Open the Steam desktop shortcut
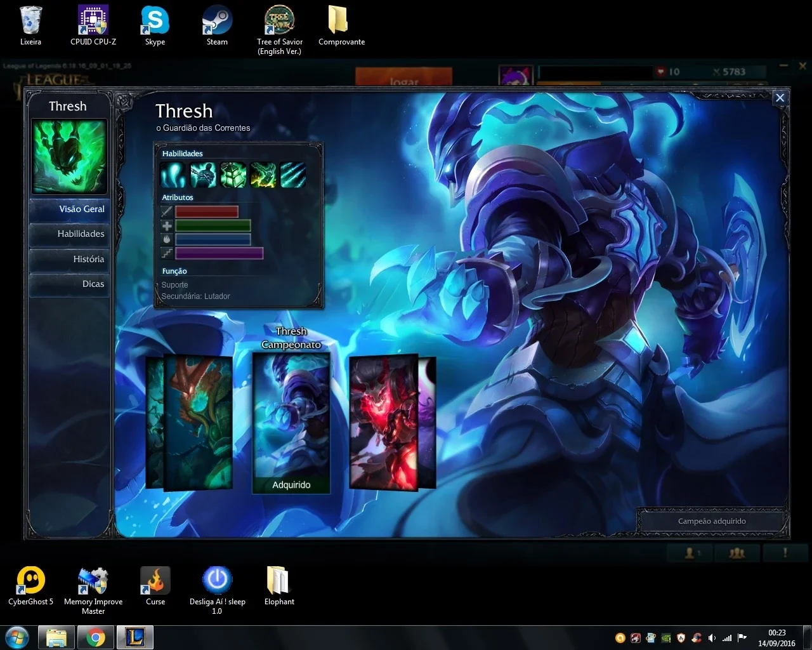Viewport: 812px width, 650px height. tap(217, 26)
